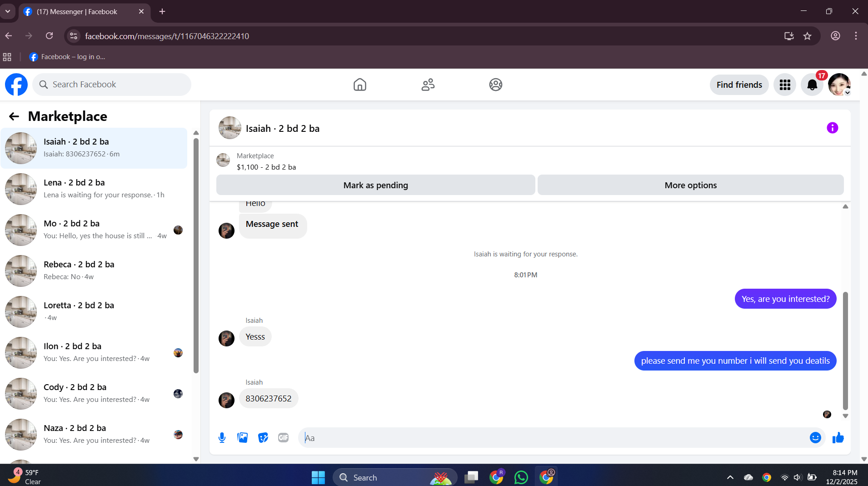This screenshot has width=868, height=486.
Task: Open Chrome profile icon
Action: pyautogui.click(x=835, y=36)
